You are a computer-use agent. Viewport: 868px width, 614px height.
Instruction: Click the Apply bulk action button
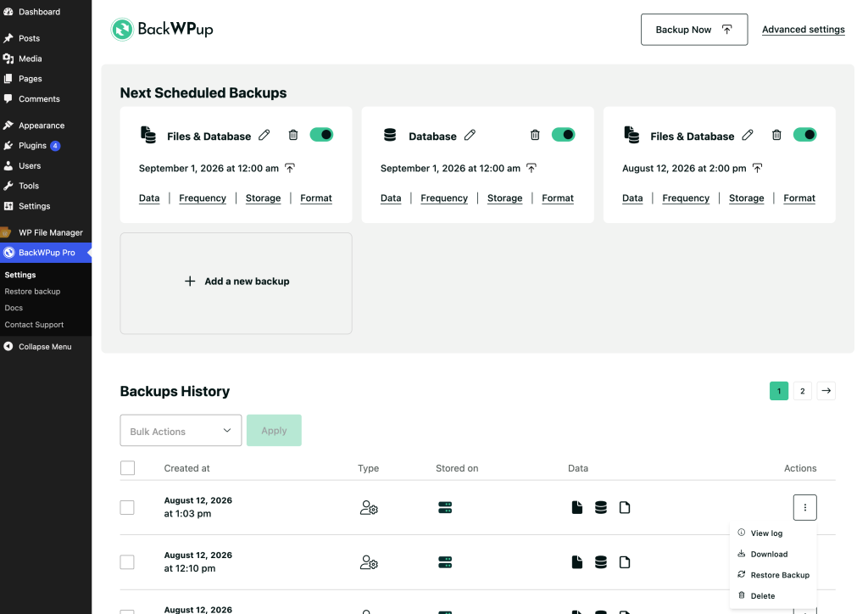click(274, 431)
